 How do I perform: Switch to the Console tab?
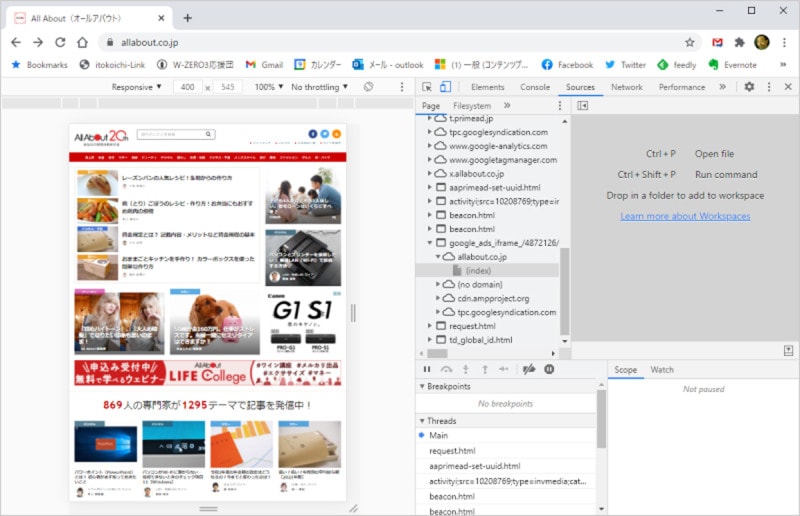(x=535, y=87)
